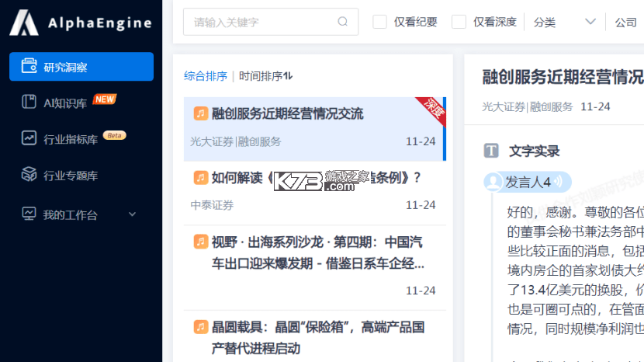Click the AlphaEngine logo
This screenshot has height=362, width=644.
81,23
